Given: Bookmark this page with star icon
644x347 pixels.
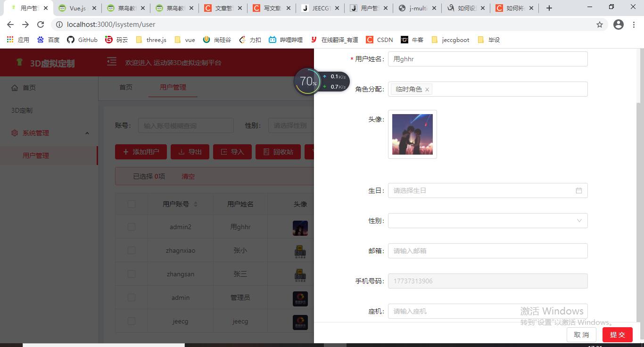Looking at the screenshot, I should point(600,25).
